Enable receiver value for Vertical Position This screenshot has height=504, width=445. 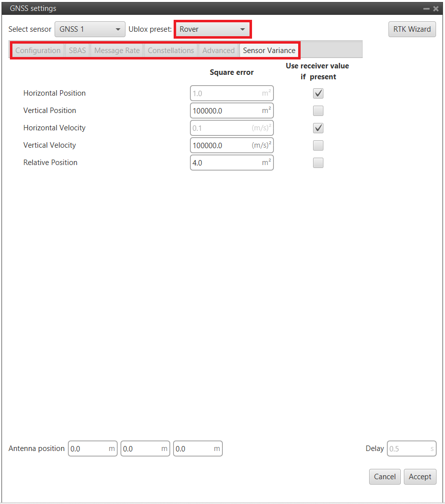[318, 111]
